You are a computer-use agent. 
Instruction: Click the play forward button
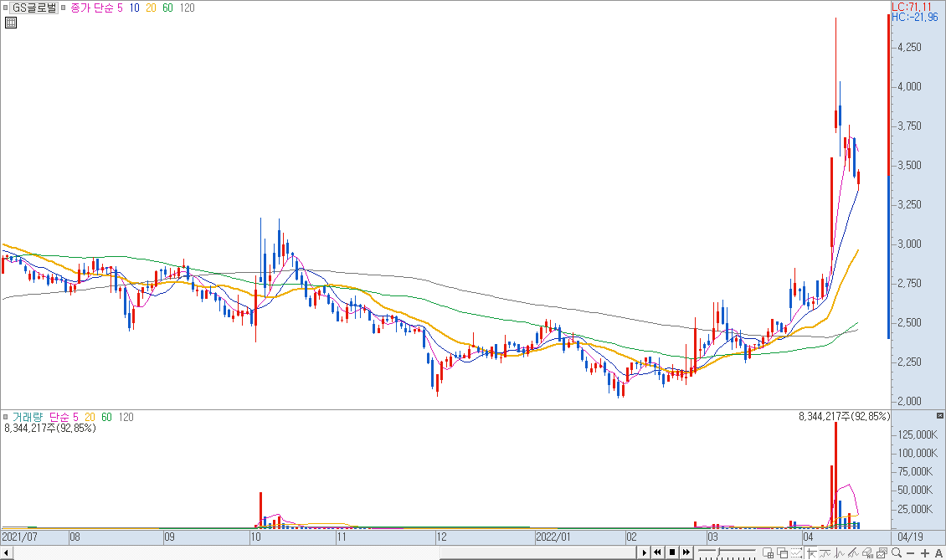coord(645,552)
